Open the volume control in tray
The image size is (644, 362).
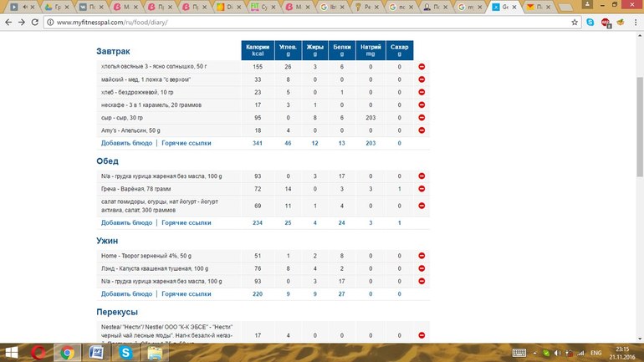pos(557,353)
